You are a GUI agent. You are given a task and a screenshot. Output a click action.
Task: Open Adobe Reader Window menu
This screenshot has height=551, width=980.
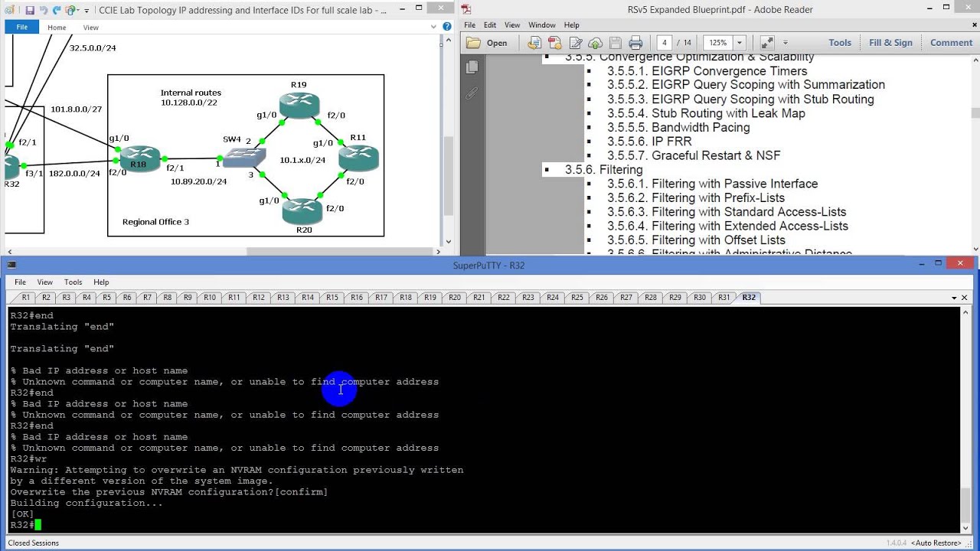click(x=542, y=25)
